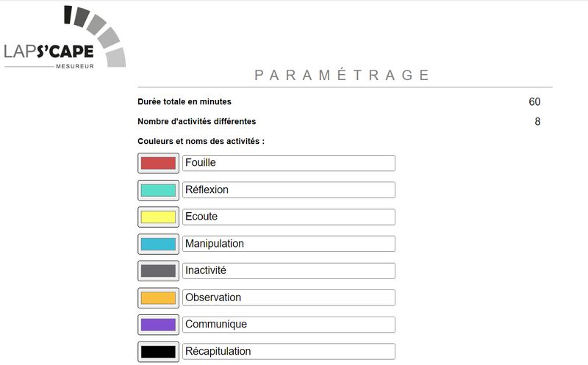The height and width of the screenshot is (365, 588).
Task: Open the red color picker for Fouille
Action: [x=158, y=163]
